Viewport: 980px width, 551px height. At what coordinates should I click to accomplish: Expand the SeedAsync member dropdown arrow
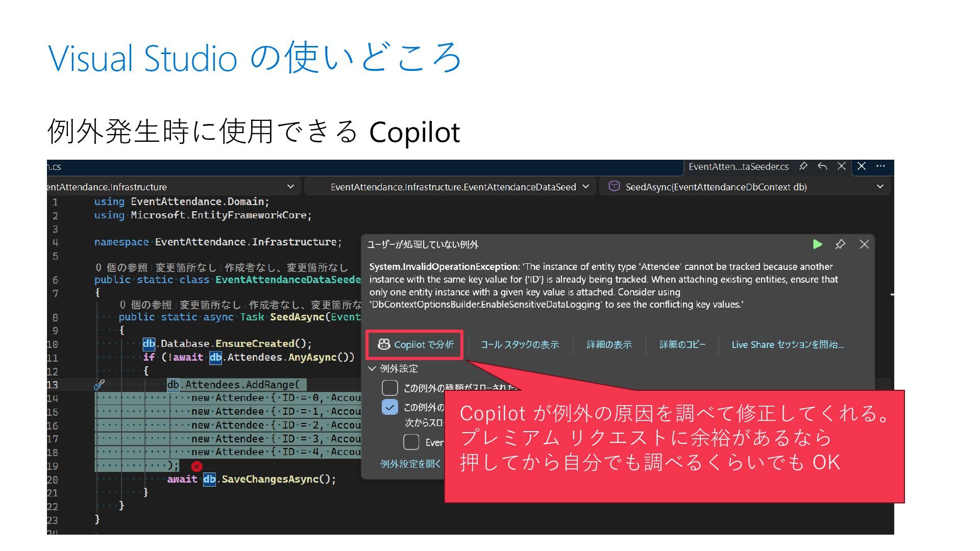point(880,187)
